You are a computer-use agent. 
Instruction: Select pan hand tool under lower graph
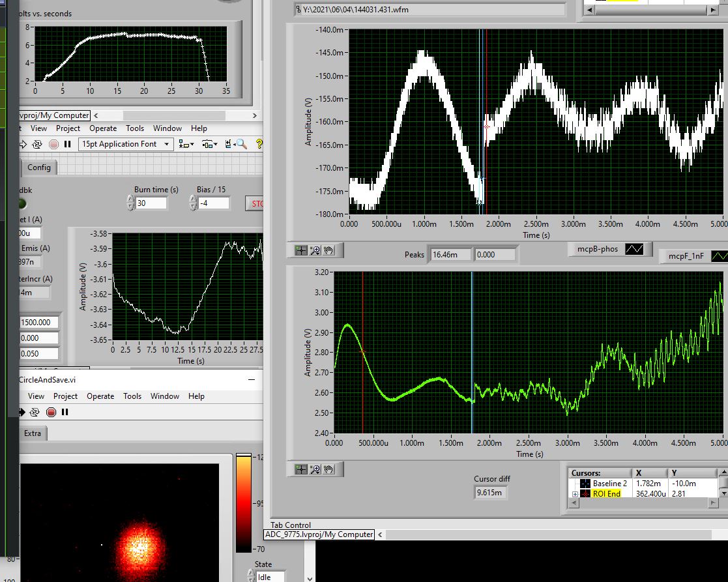(329, 469)
